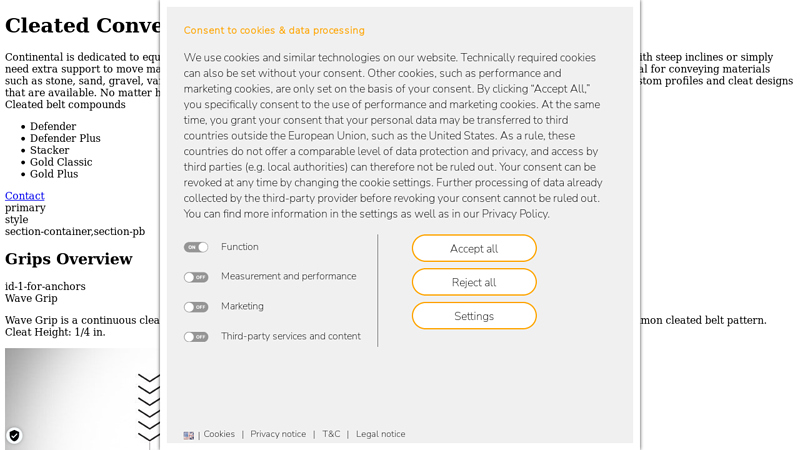
Task: Click the Consent to cookies dialog title
Action: coord(274,31)
